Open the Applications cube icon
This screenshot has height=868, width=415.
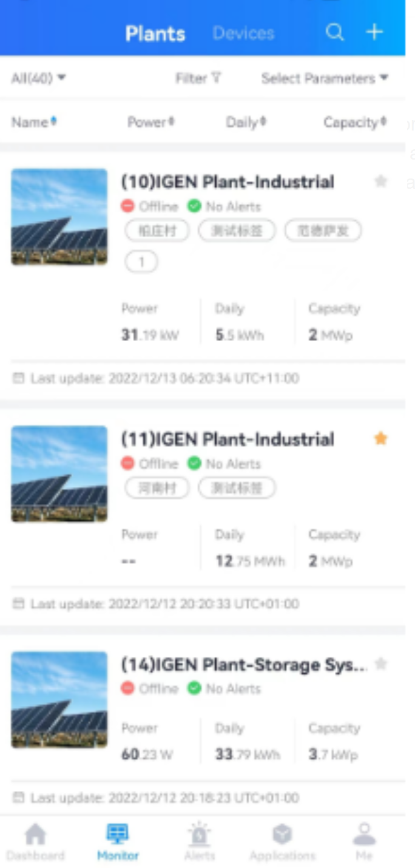point(282,835)
